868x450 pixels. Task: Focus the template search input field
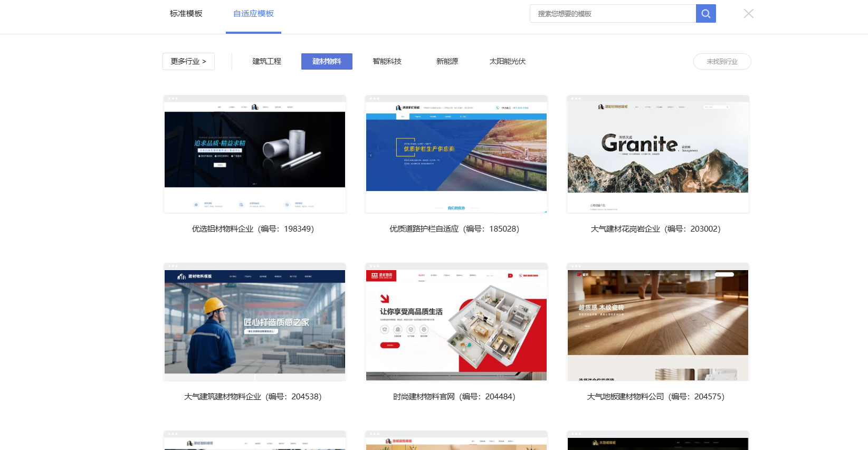(x=613, y=14)
